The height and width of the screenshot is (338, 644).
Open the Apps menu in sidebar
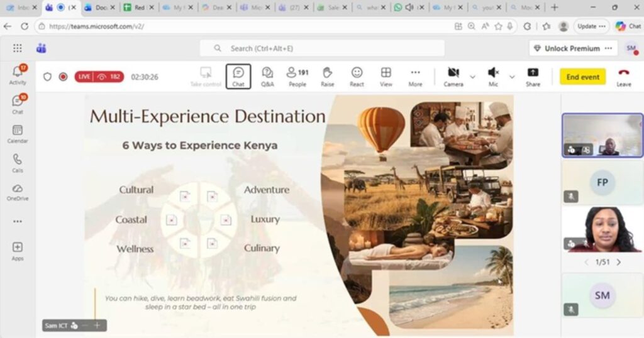pyautogui.click(x=18, y=251)
